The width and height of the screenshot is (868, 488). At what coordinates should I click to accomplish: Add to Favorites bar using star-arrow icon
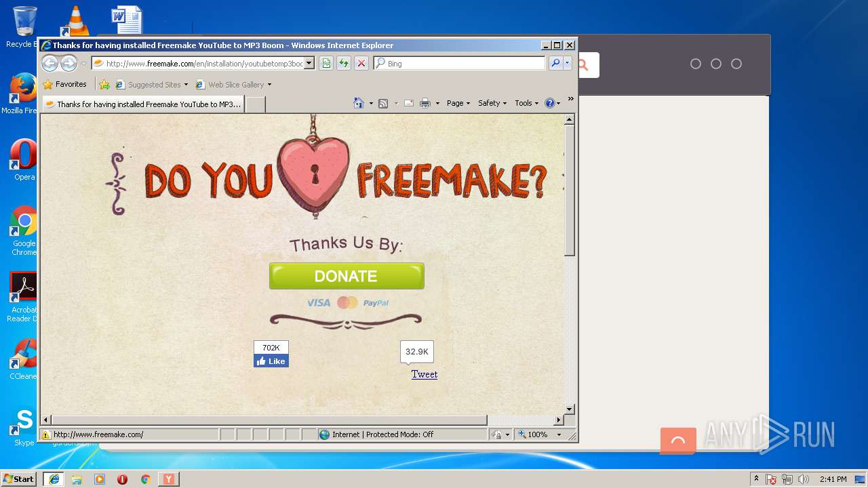click(104, 85)
